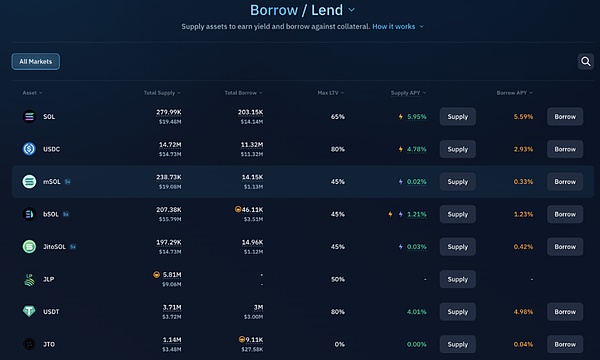Sort by Borrow APY column header
600x360 pixels.
click(x=515, y=93)
